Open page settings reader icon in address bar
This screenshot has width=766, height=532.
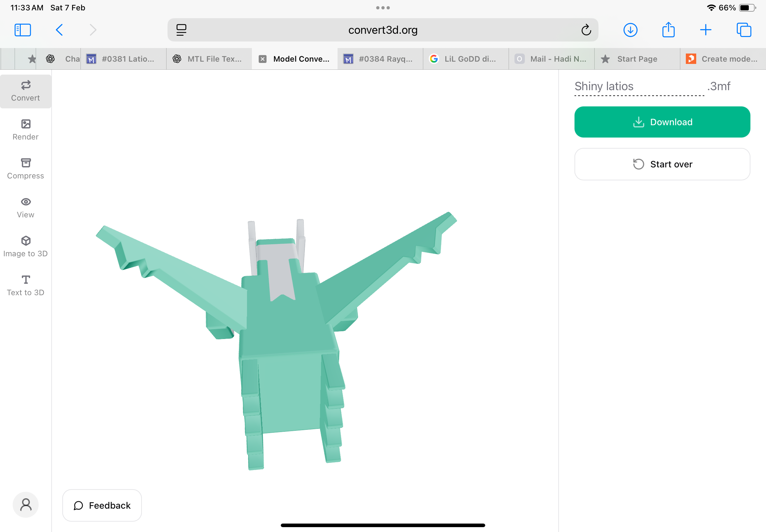point(181,30)
